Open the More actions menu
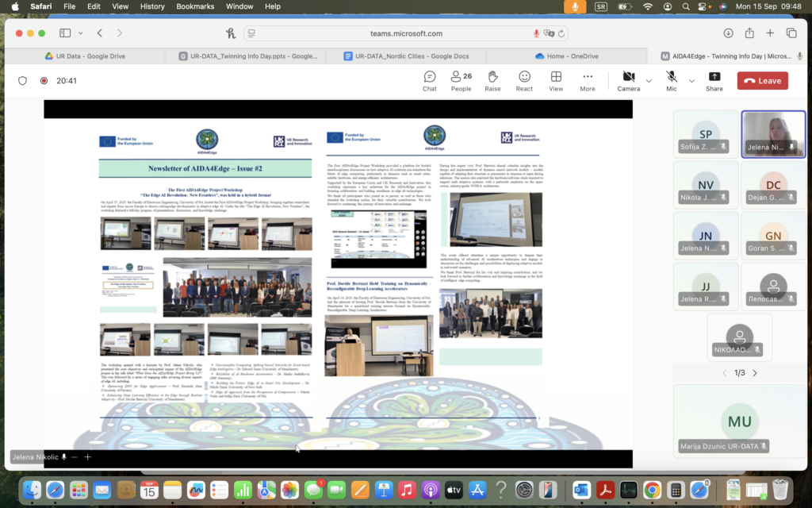The height and width of the screenshot is (508, 812). pos(588,80)
